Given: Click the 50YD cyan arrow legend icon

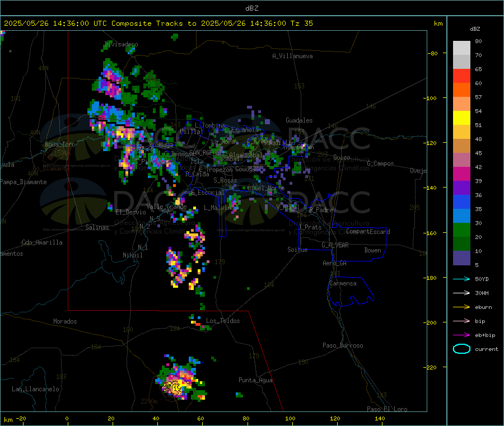Looking at the screenshot, I should click(461, 279).
